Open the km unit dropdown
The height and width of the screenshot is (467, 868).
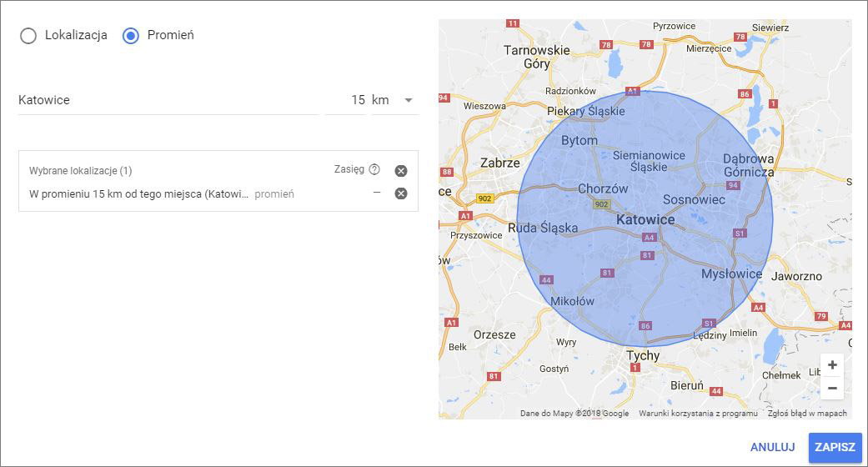point(394,100)
